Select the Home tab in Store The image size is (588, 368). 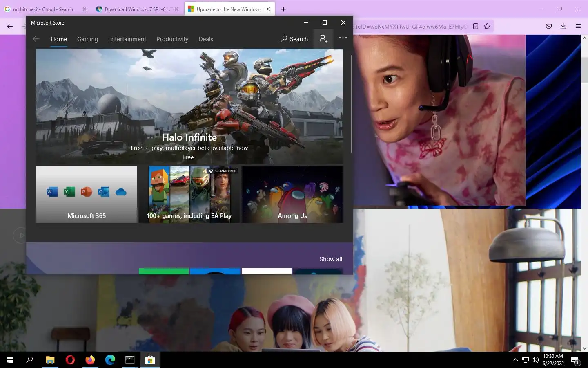coord(59,39)
